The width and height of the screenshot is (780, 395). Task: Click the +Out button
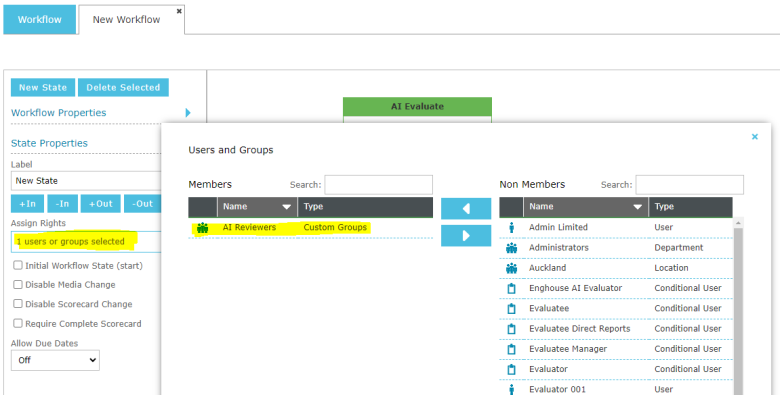[100, 203]
